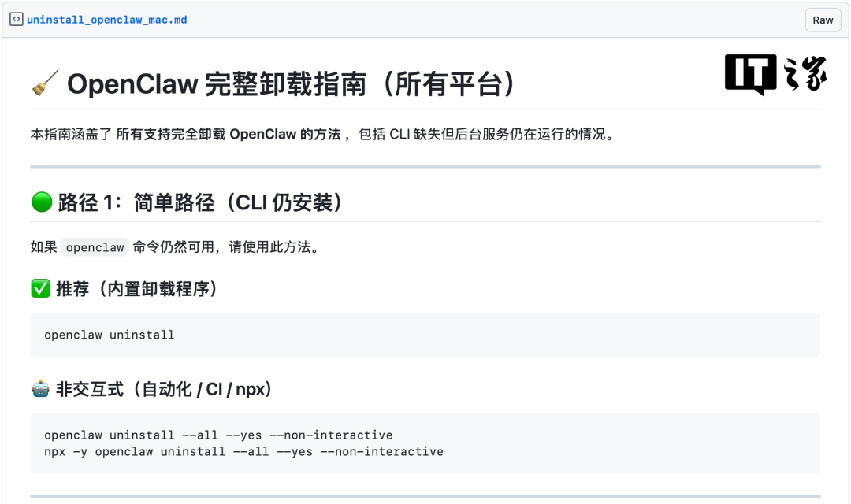The width and height of the screenshot is (851, 504).
Task: Open the uninstall_openclaw_mac.md file link
Action: (x=107, y=20)
